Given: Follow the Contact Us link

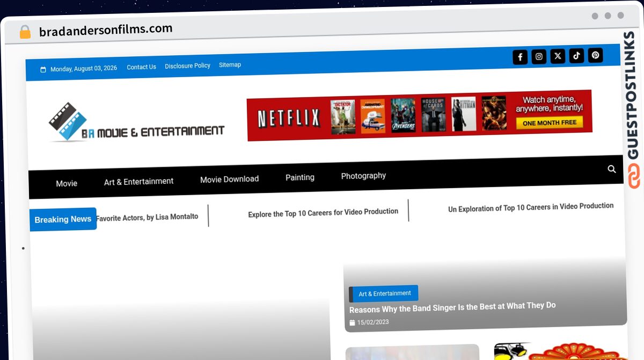Looking at the screenshot, I should coord(141,67).
